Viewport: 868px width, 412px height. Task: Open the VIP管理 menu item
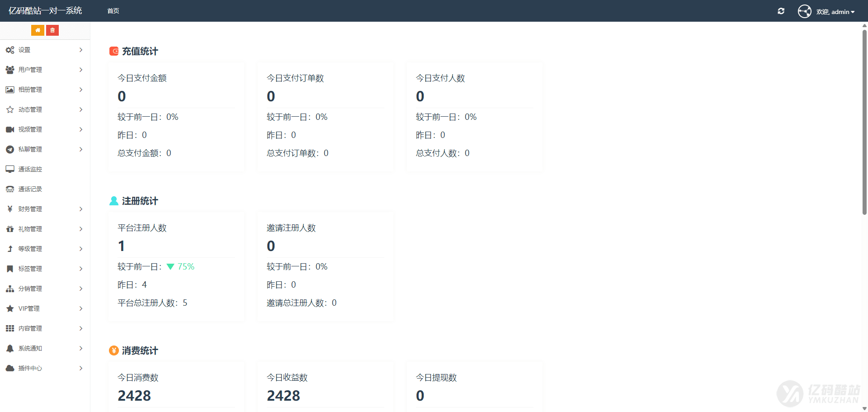(29, 308)
